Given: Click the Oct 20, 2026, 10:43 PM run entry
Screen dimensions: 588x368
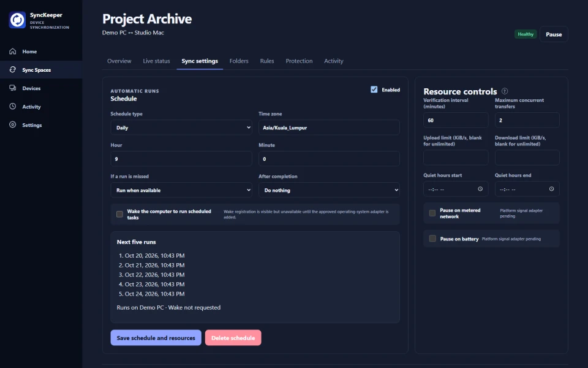Looking at the screenshot, I should (x=154, y=255).
